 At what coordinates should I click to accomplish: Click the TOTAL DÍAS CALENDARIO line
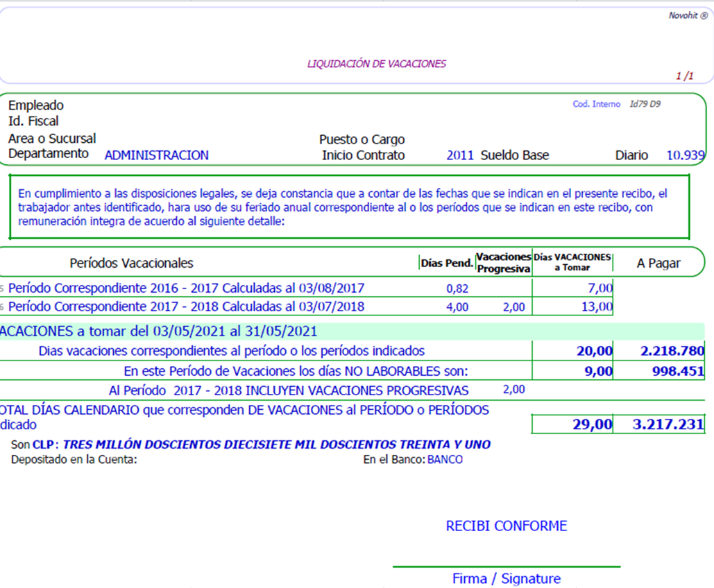pos(244,417)
